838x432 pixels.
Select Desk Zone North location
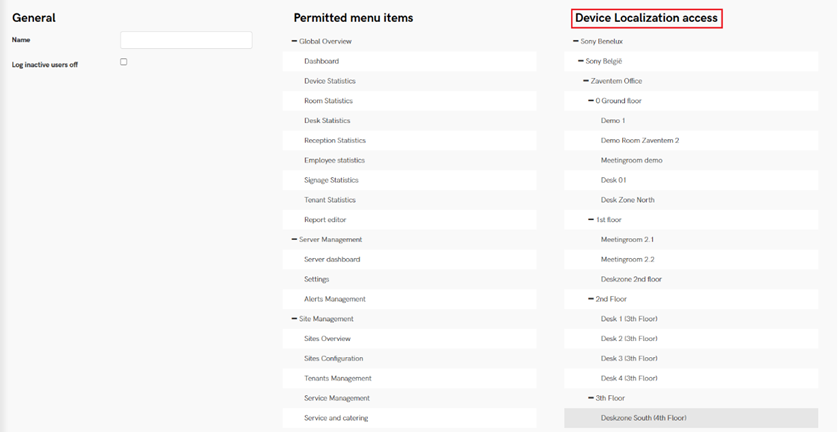627,200
